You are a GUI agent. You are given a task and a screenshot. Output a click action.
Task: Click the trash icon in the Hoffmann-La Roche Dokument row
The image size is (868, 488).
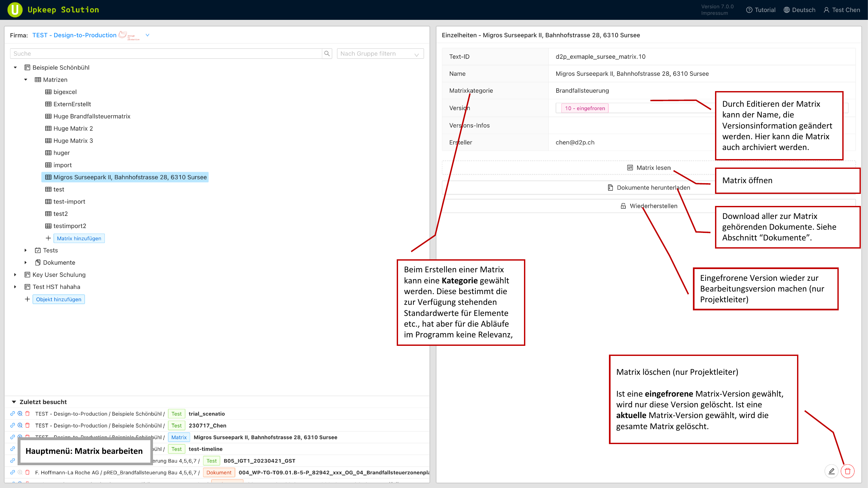click(28, 472)
